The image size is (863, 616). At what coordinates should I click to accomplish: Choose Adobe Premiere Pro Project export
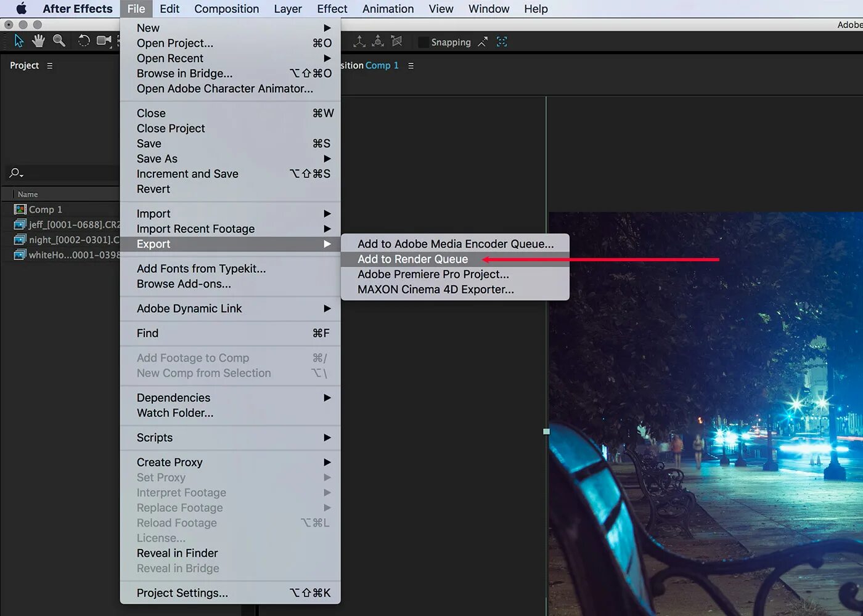455,274
